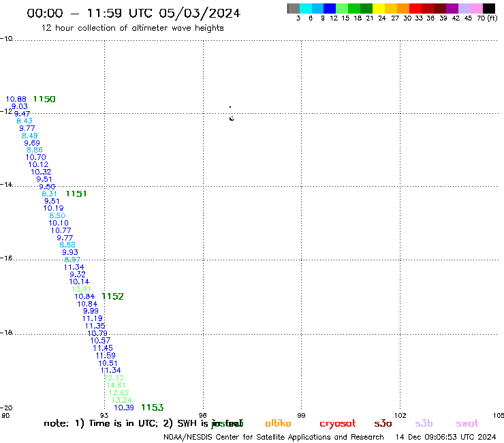Click the wave height value 10.32
This screenshot has width=504, height=443.
point(41,172)
